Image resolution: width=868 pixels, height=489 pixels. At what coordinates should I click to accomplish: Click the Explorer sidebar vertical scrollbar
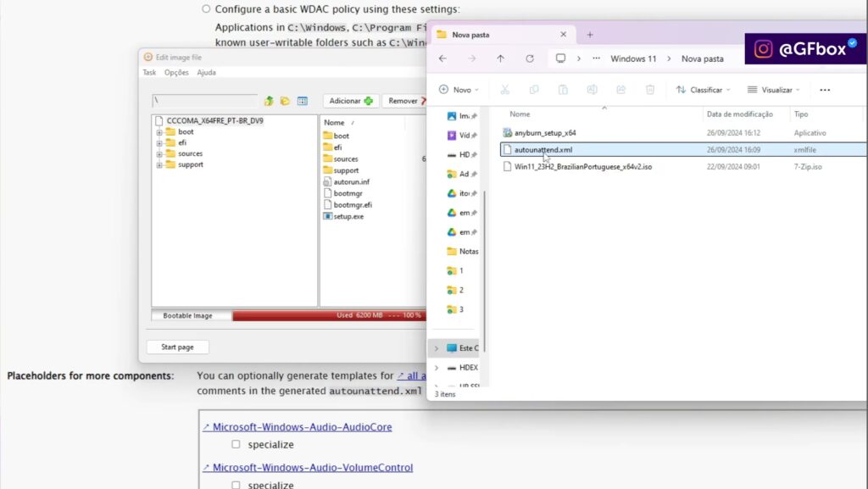pos(484,271)
